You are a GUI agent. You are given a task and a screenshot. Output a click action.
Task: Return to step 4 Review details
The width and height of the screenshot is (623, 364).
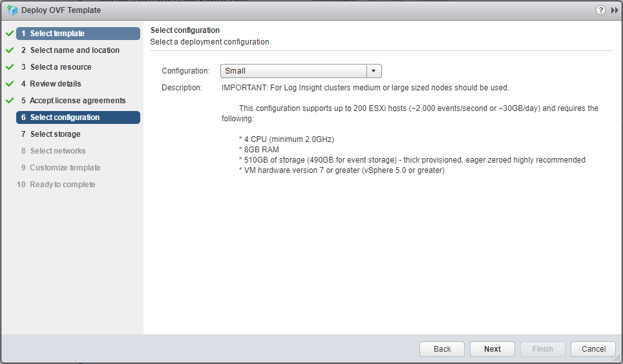coord(56,84)
